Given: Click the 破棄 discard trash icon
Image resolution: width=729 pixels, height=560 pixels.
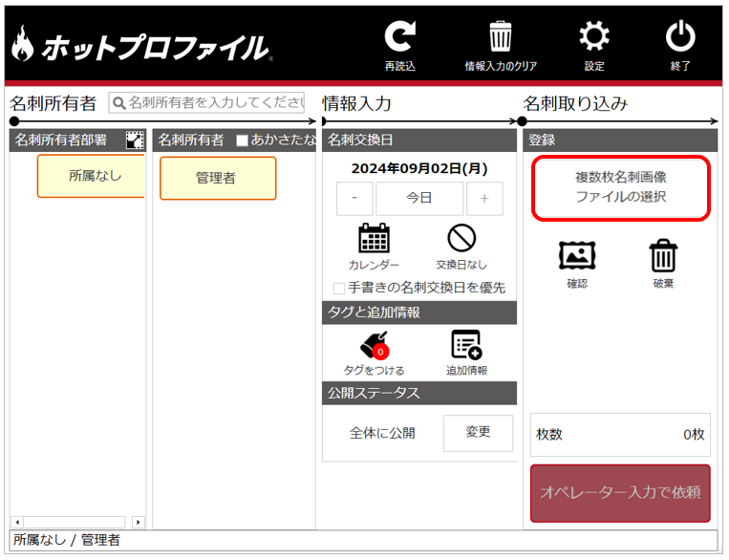Looking at the screenshot, I should (x=663, y=255).
